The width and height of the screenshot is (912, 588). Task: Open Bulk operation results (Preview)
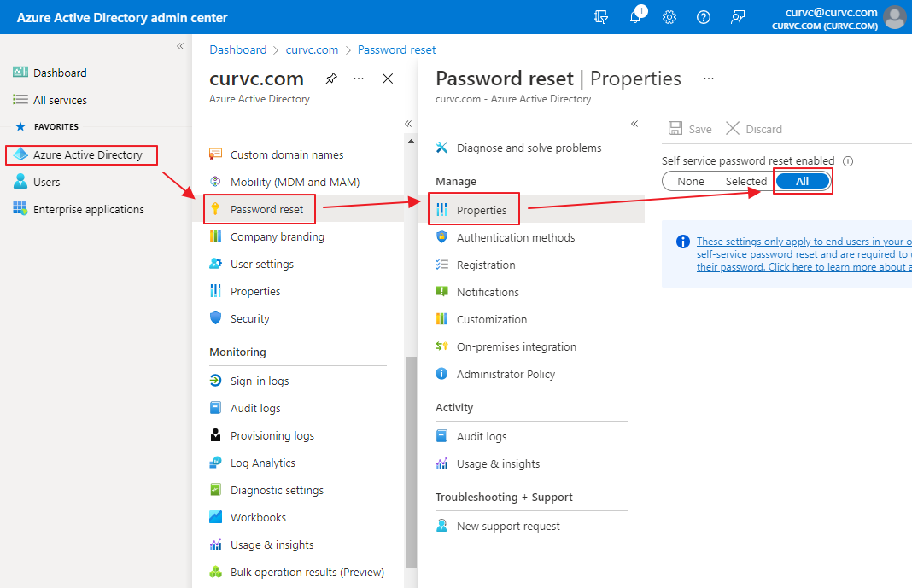pos(298,572)
